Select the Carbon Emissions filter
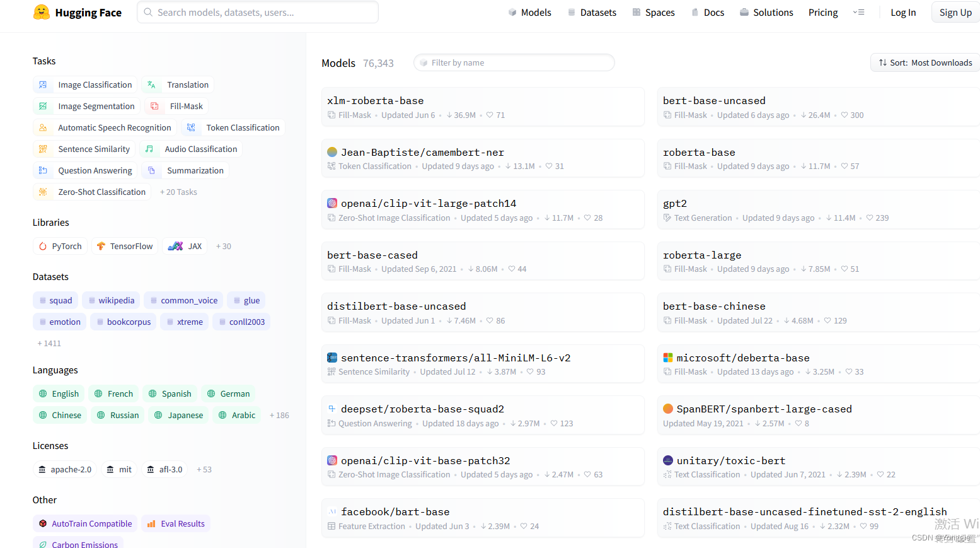The width and height of the screenshot is (980, 548). point(78,544)
